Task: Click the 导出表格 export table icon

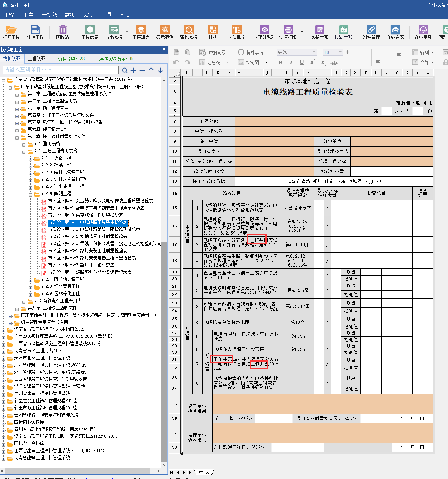Action: tap(114, 32)
